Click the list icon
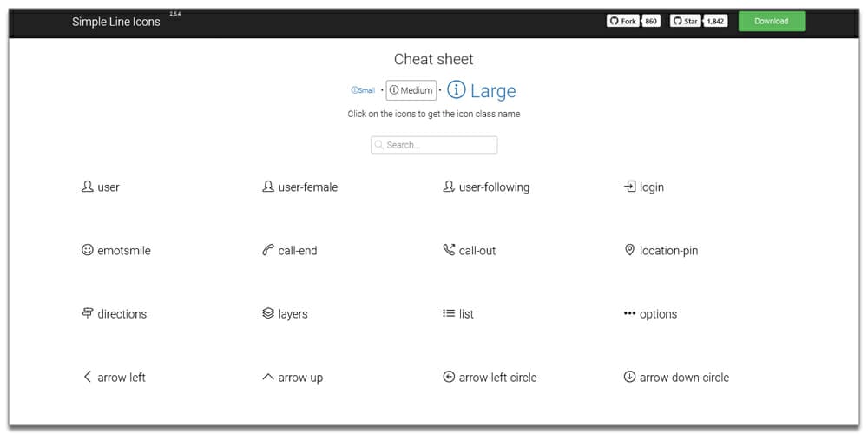This screenshot has height=434, width=868. [449, 313]
